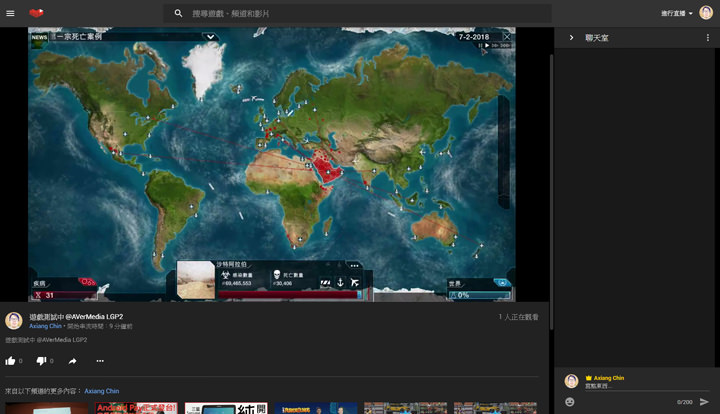Image resolution: width=720 pixels, height=414 pixels.
Task: Click Axiang Chin name in chat box
Action: pyautogui.click(x=609, y=378)
